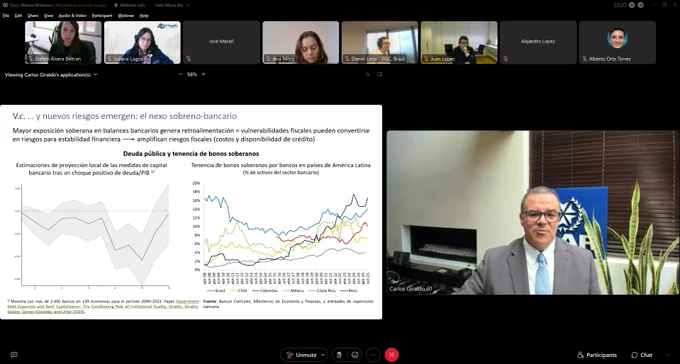Screen dimensions: 680x364
Task: Click muted mic icon on Ana Mora tile
Action: click(268, 59)
